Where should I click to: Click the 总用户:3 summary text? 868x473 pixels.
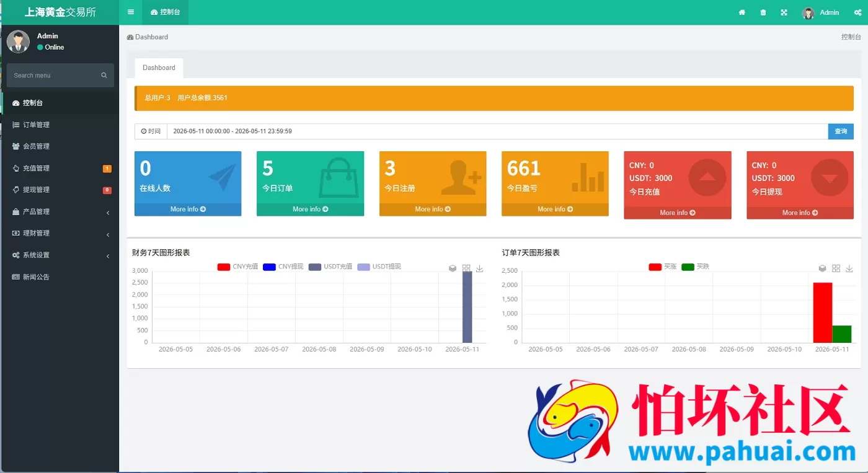[x=157, y=98]
